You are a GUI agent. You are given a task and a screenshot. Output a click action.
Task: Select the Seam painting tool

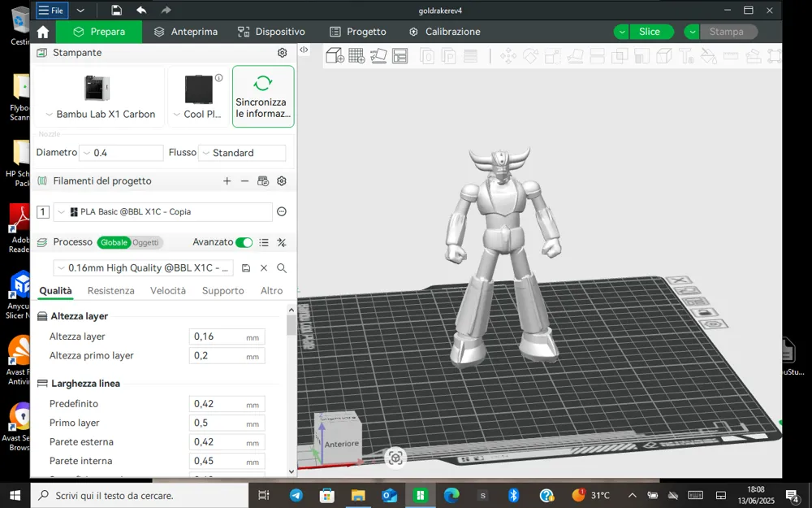point(664,56)
